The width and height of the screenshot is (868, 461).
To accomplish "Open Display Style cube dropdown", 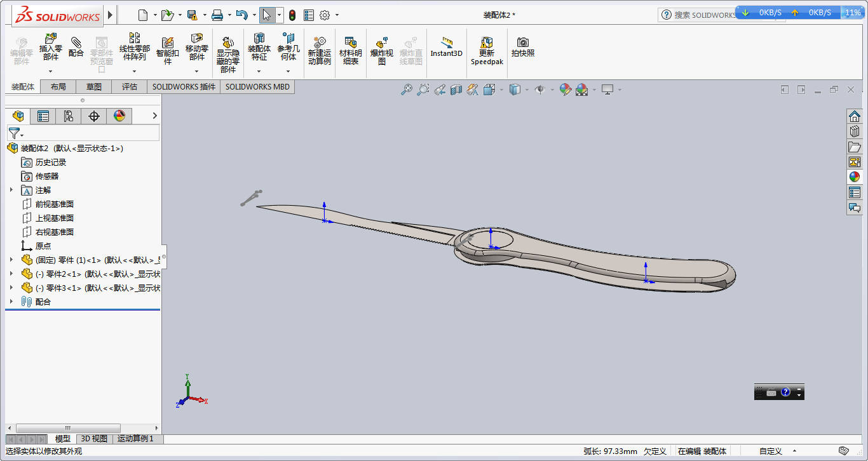I will 527,90.
